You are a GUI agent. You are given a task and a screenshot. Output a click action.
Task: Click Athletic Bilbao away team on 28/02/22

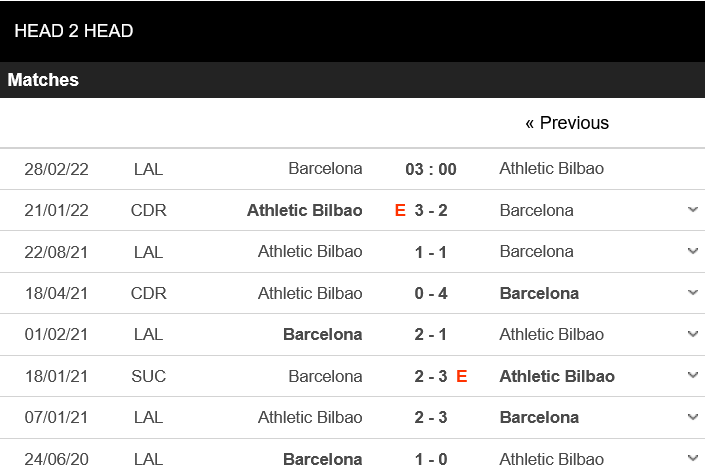pos(551,168)
